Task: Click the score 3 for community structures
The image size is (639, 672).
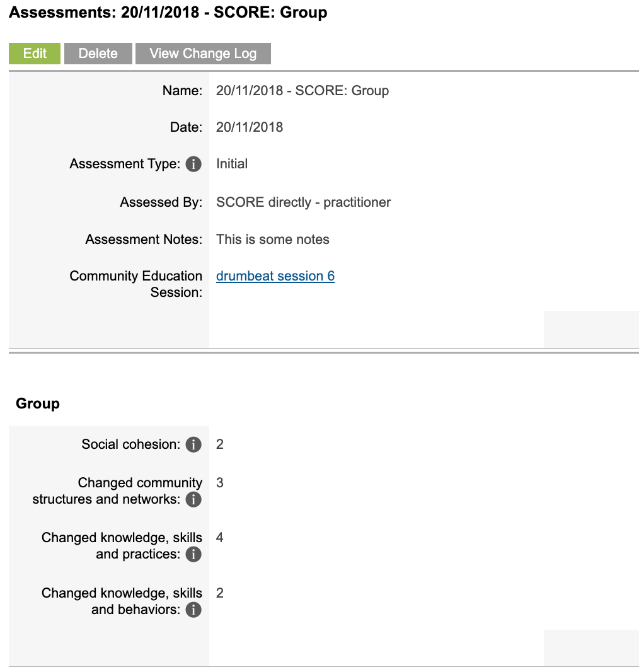Action: coord(220,483)
